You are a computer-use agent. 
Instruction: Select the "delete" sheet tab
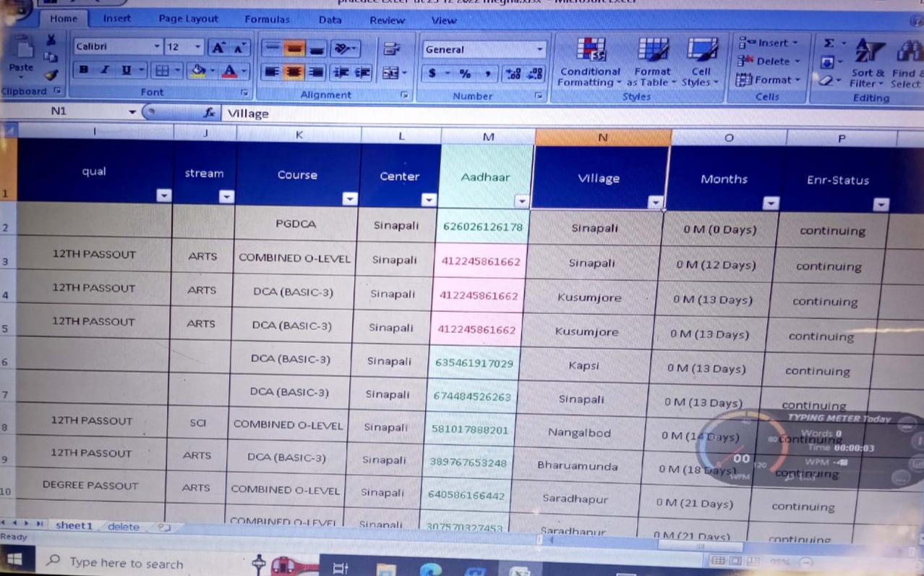tap(124, 527)
